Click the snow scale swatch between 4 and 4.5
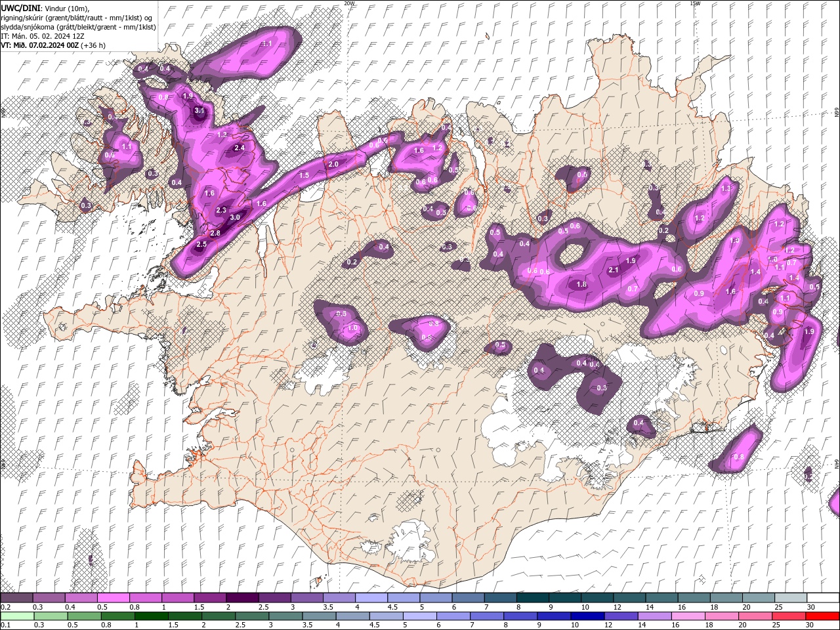The width and height of the screenshot is (840, 630). click(x=371, y=598)
